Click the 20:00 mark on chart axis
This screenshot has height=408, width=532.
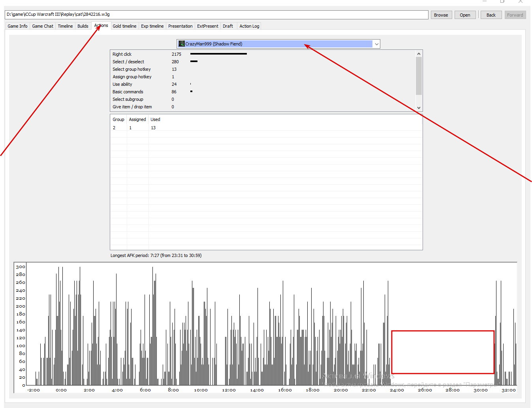[x=341, y=390]
